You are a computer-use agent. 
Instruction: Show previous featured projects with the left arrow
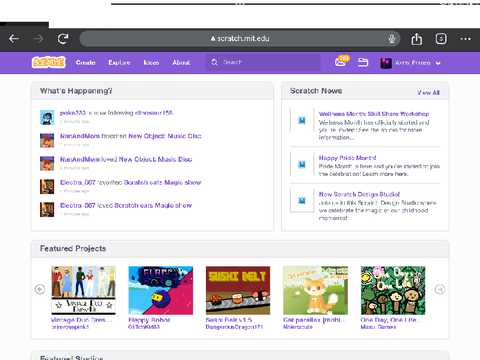click(x=40, y=289)
